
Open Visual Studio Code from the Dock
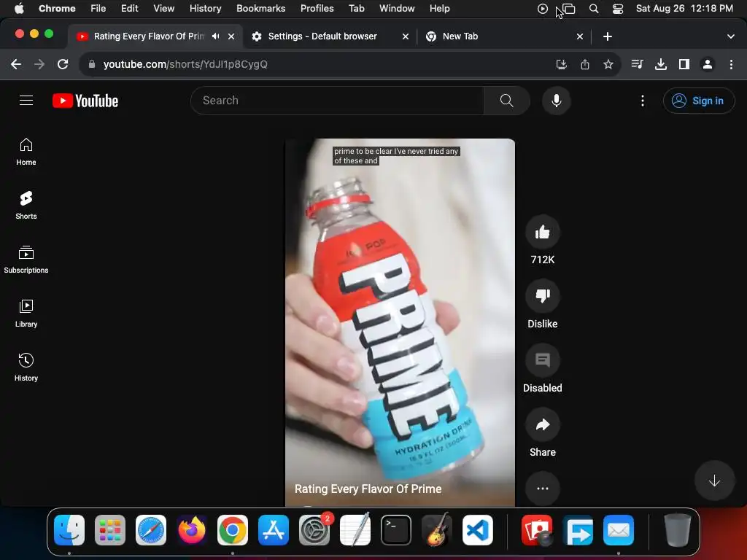[x=477, y=530]
